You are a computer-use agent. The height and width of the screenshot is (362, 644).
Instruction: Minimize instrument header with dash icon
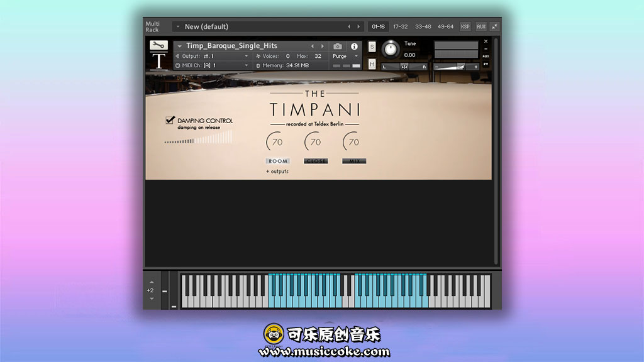tap(486, 49)
